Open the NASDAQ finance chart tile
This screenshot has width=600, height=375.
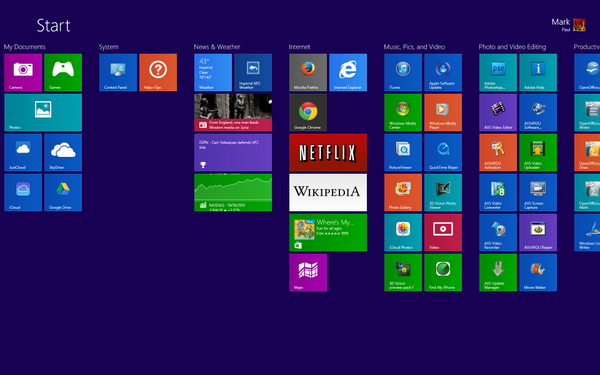[233, 192]
